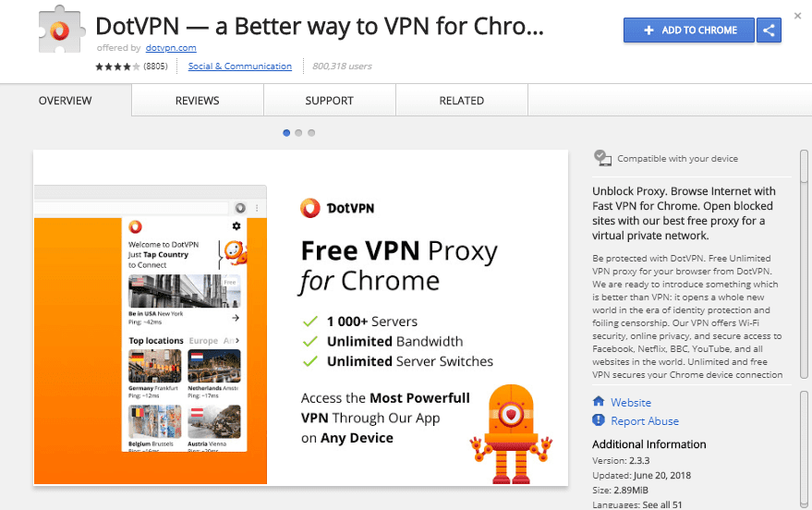812x510 pixels.
Task: Click the arrow next to USA New York
Action: tap(236, 318)
